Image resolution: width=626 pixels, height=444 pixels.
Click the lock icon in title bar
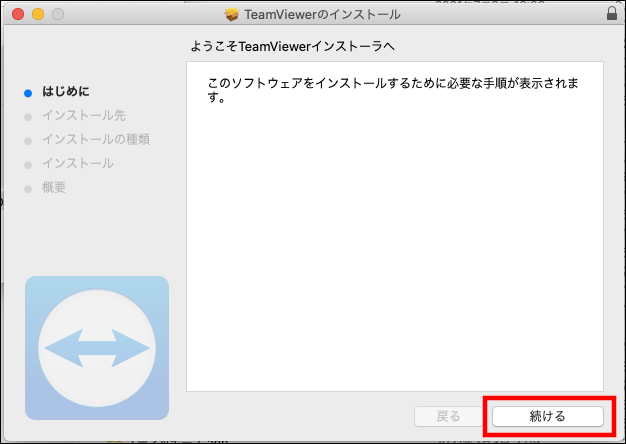tap(612, 13)
